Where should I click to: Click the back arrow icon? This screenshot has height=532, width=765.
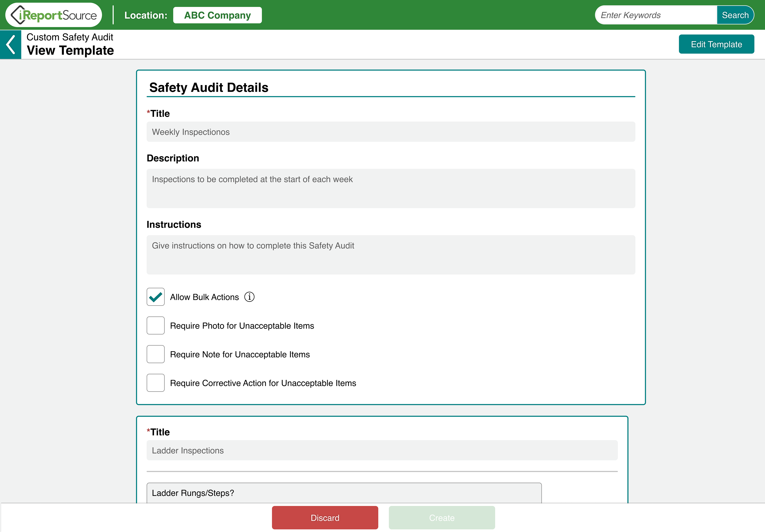click(x=11, y=44)
